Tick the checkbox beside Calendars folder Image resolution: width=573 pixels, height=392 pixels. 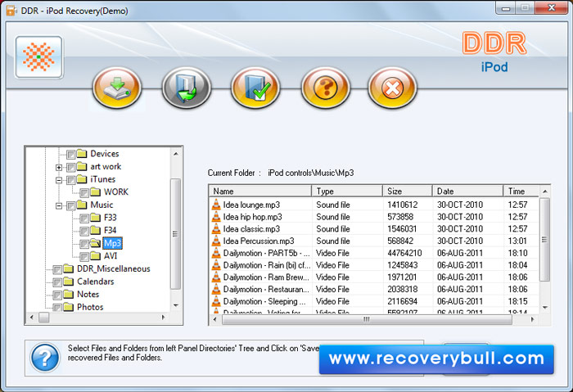click(57, 282)
